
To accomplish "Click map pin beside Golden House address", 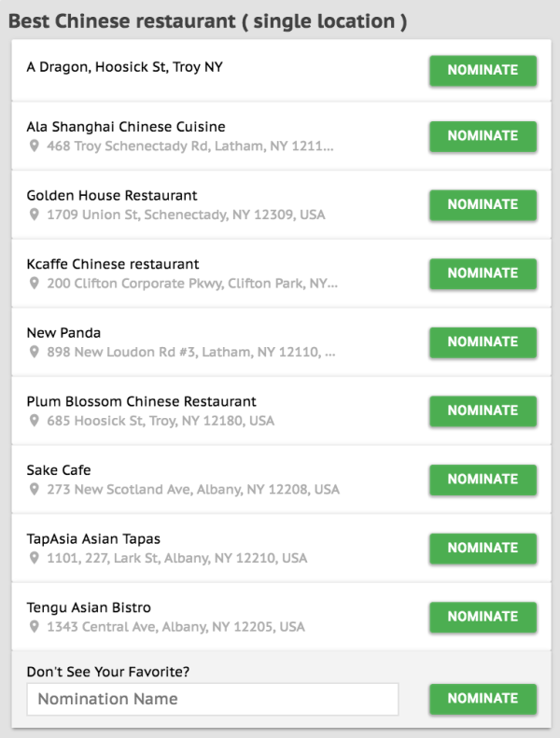I will click(x=35, y=216).
